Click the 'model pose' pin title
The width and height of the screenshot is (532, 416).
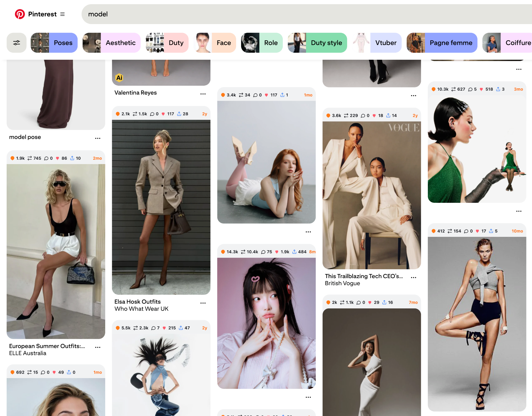tap(25, 137)
